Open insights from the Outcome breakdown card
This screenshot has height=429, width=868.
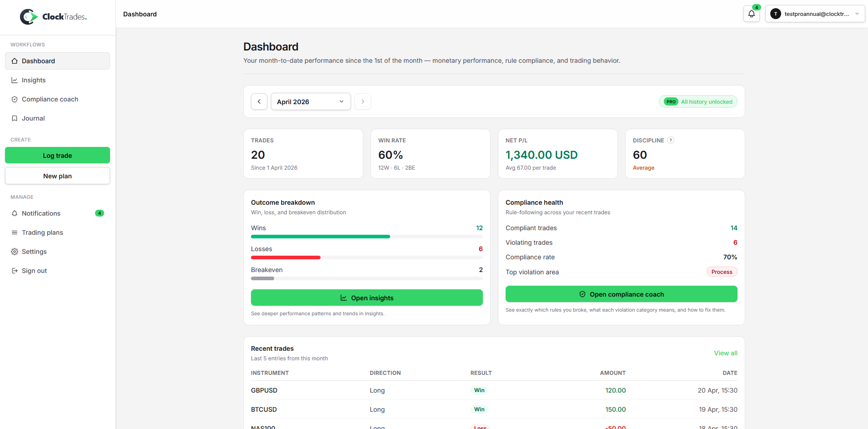pyautogui.click(x=367, y=298)
